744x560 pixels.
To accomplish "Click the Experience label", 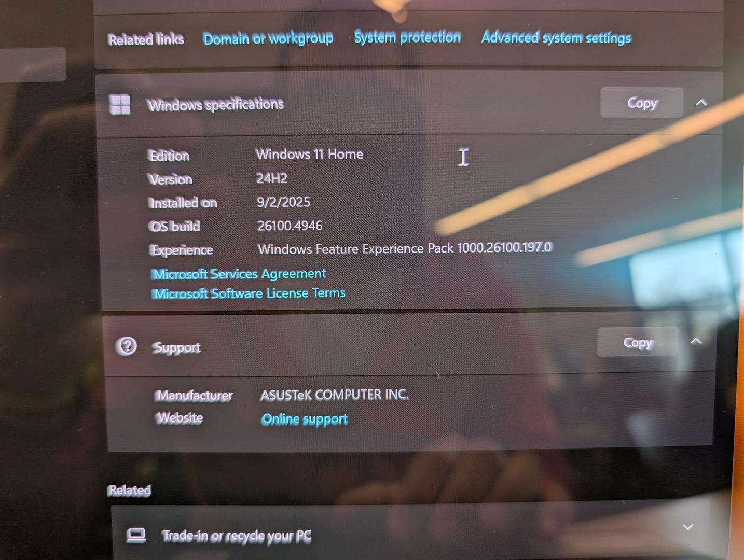I will [182, 250].
